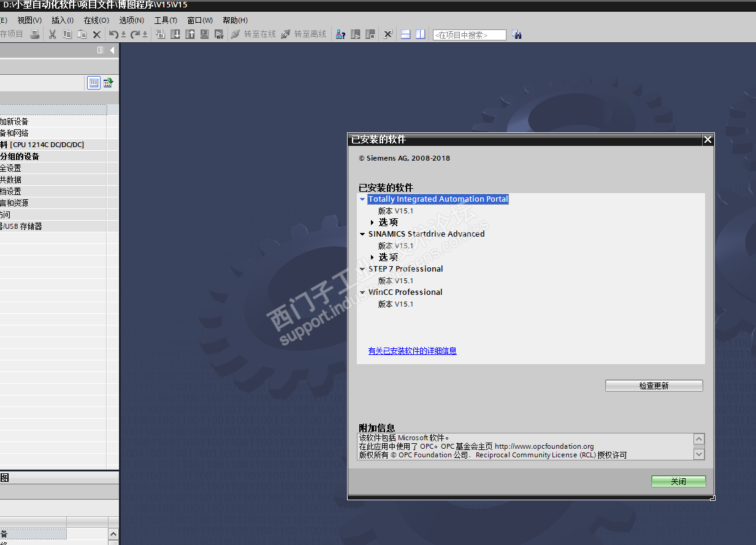Image resolution: width=756 pixels, height=545 pixels.
Task: Click 版本 V15.1 under WinCC Professional
Action: [395, 304]
